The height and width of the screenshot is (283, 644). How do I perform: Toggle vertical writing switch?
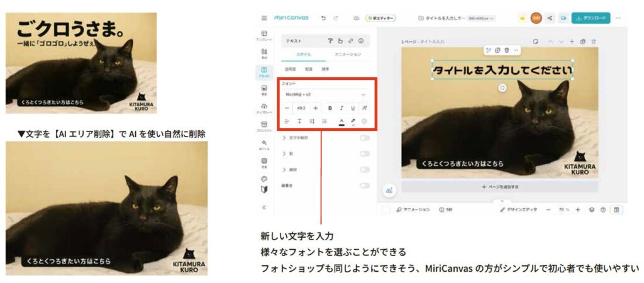[364, 186]
